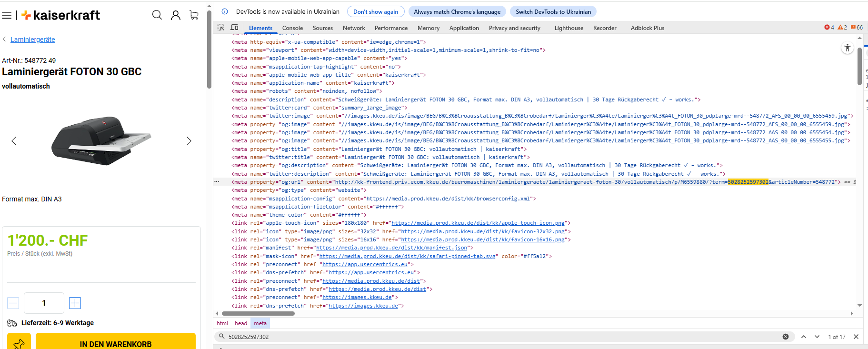Select the og:url meta element line
868x349 pixels.
pyautogui.click(x=535, y=182)
